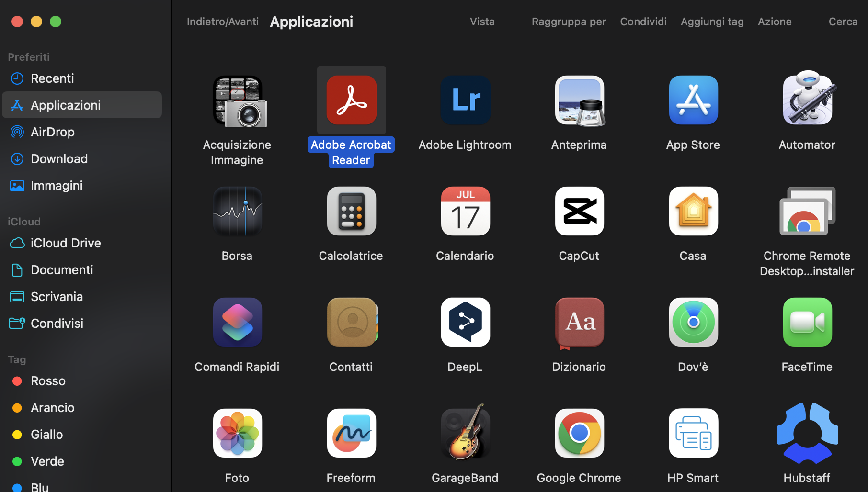Open the Foto app
Image resolution: width=868 pixels, height=492 pixels.
[237, 433]
